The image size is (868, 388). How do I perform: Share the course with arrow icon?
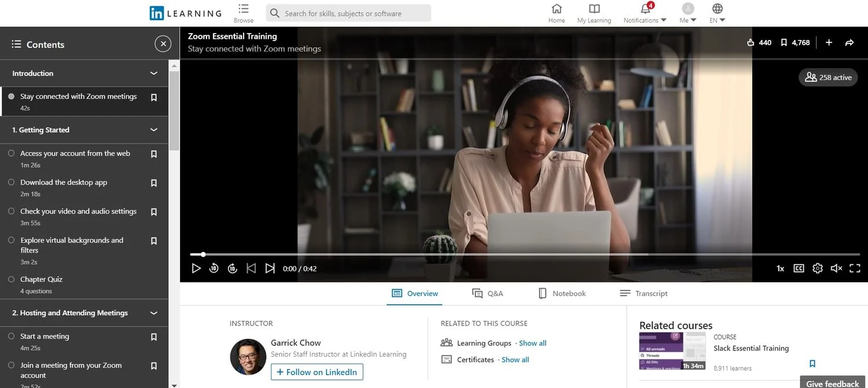click(x=849, y=42)
